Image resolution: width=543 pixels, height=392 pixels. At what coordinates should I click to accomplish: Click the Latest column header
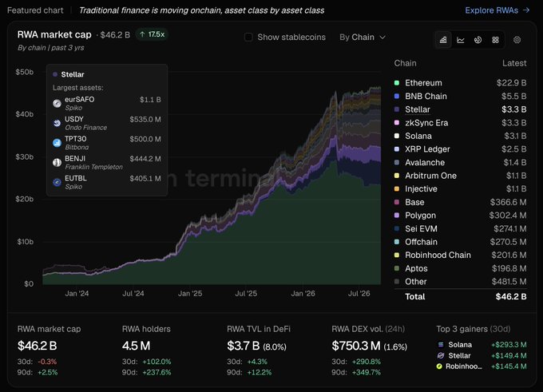pos(514,63)
